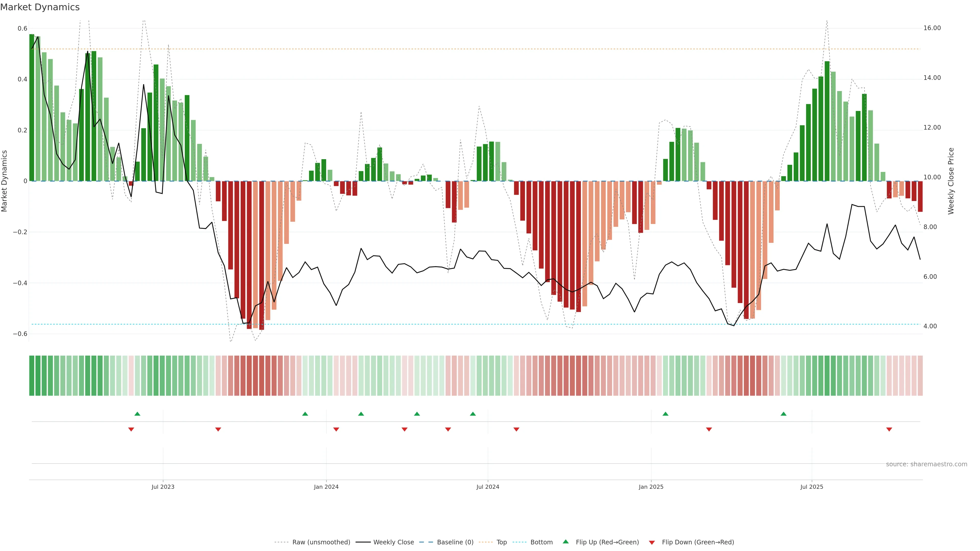Click the red flip-down marker just after Jul 2024

click(516, 429)
